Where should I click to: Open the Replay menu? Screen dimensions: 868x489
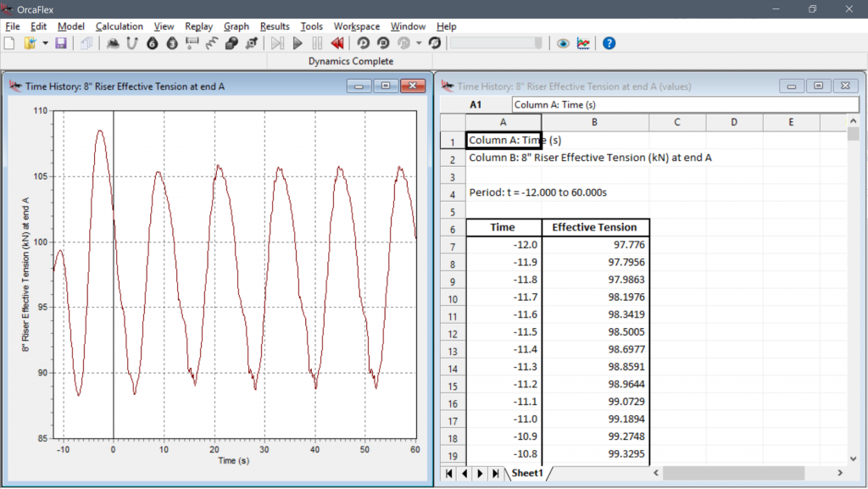(198, 26)
